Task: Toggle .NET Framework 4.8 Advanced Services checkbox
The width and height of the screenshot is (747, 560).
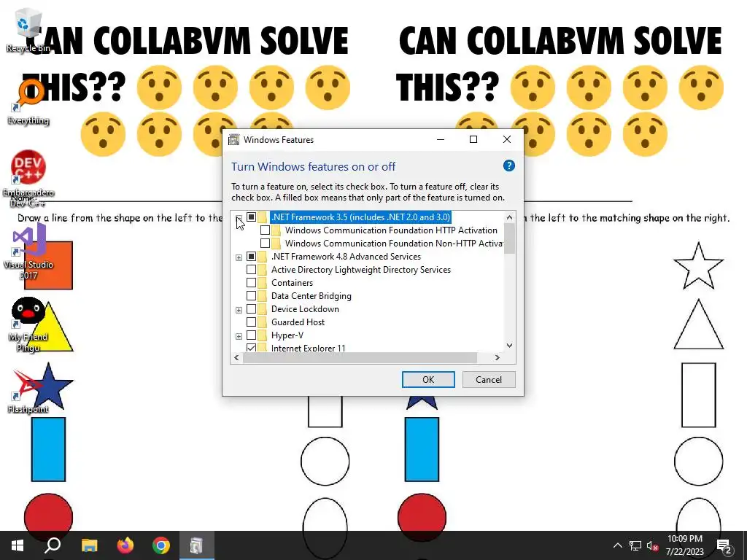Action: 251,257
